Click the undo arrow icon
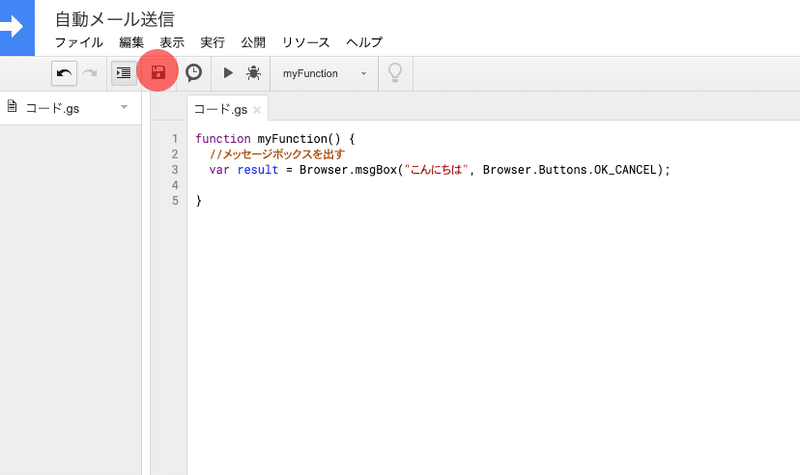Screen dimensions: 800x475 click(64, 73)
